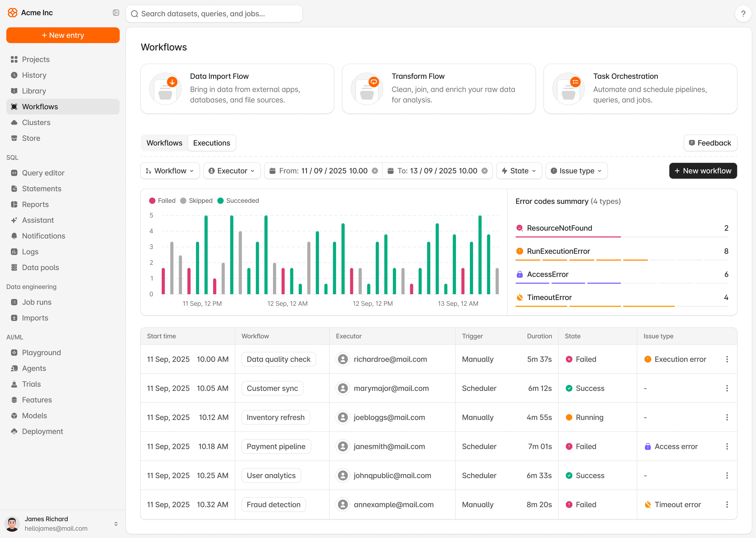Screen dimensions: 756x538
Task: Switch to the Executions tab
Action: pos(212,143)
